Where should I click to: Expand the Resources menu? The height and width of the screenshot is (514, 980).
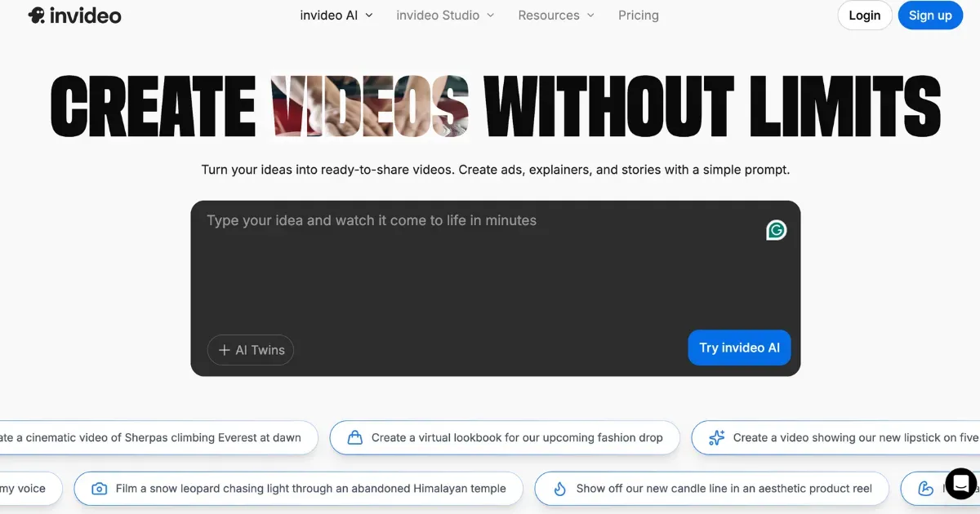[x=556, y=16]
